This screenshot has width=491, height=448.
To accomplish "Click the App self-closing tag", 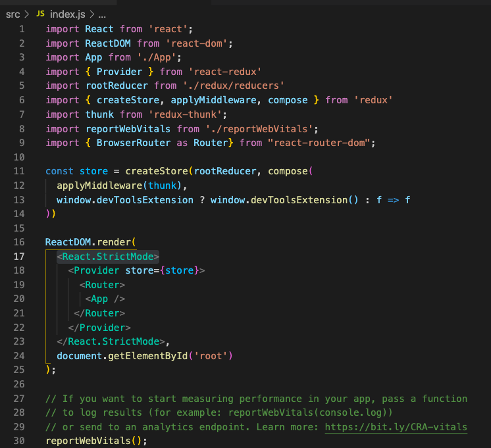I will click(x=105, y=299).
